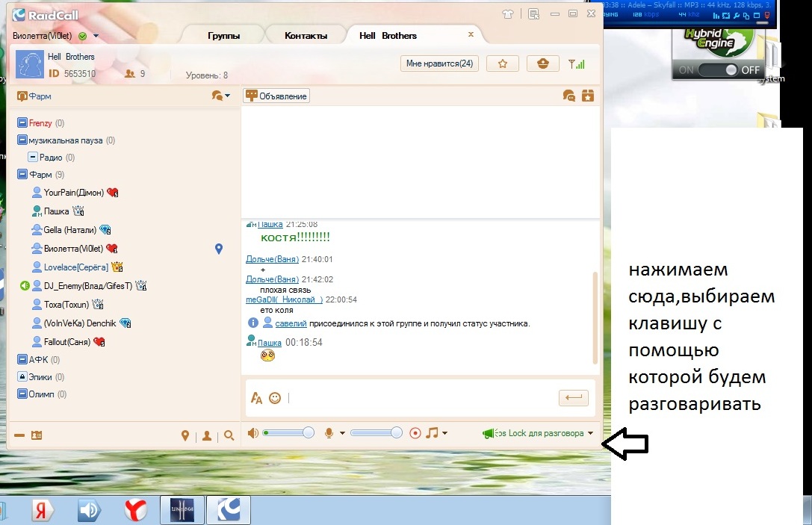Locate myself with the bottom pin icon
Viewport: 812px width, 525px height.
pyautogui.click(x=185, y=436)
